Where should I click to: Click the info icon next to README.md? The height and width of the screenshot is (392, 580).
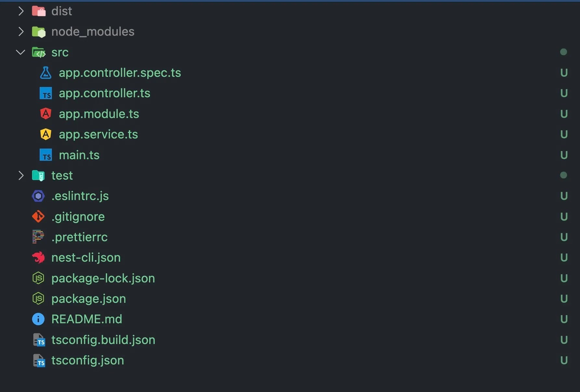(38, 319)
